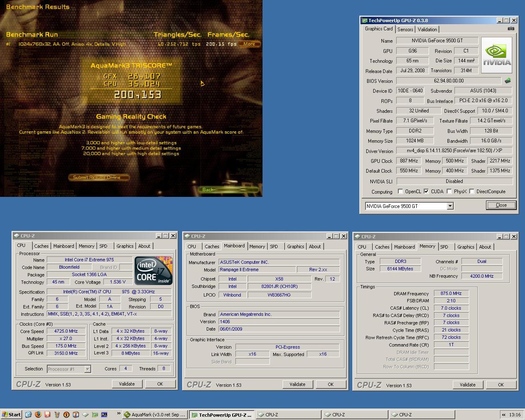Toggle the CUDA checkbox in GPU-Z

coord(426,192)
